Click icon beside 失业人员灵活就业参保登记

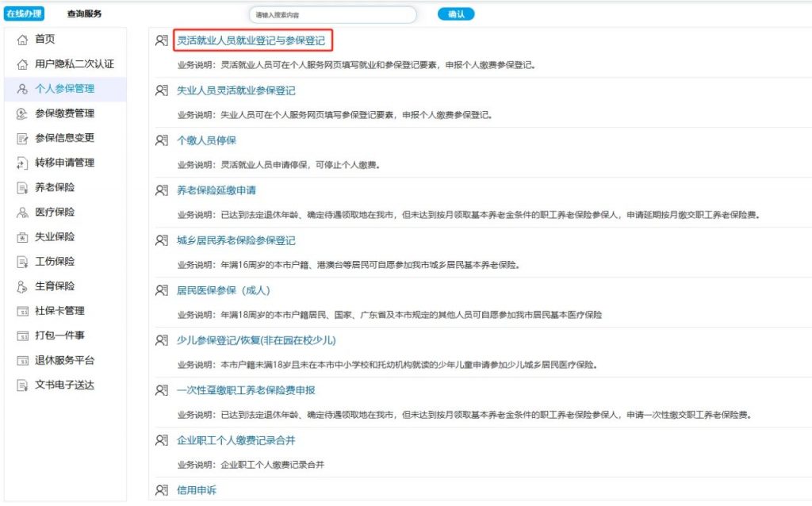coord(162,90)
